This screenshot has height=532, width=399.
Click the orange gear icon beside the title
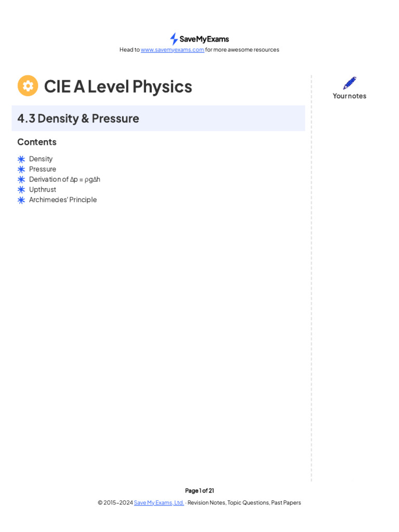point(28,86)
